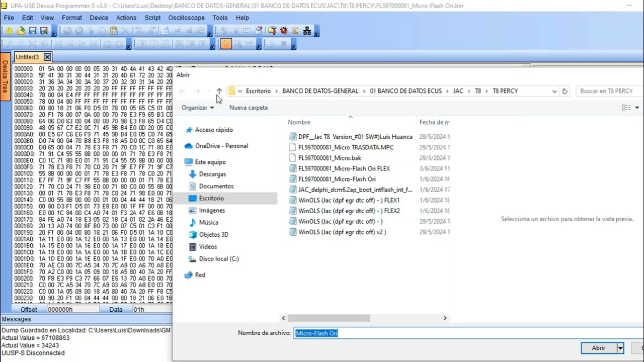This screenshot has width=644, height=362.
Task: Sort files by the Nombre column
Action: tap(299, 122)
